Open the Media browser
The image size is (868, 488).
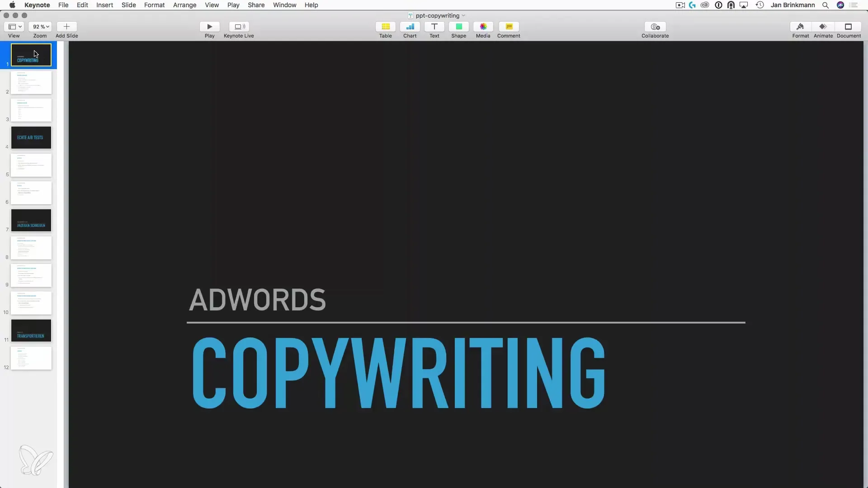(483, 27)
